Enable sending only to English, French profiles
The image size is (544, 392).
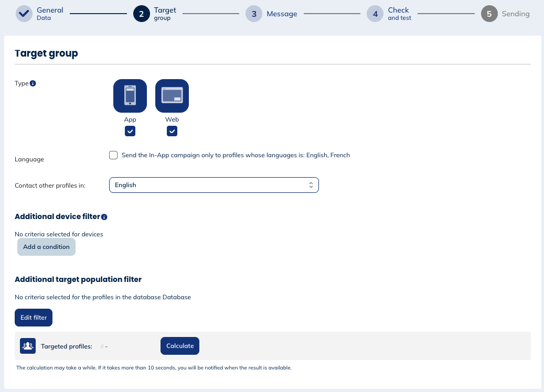(x=113, y=155)
